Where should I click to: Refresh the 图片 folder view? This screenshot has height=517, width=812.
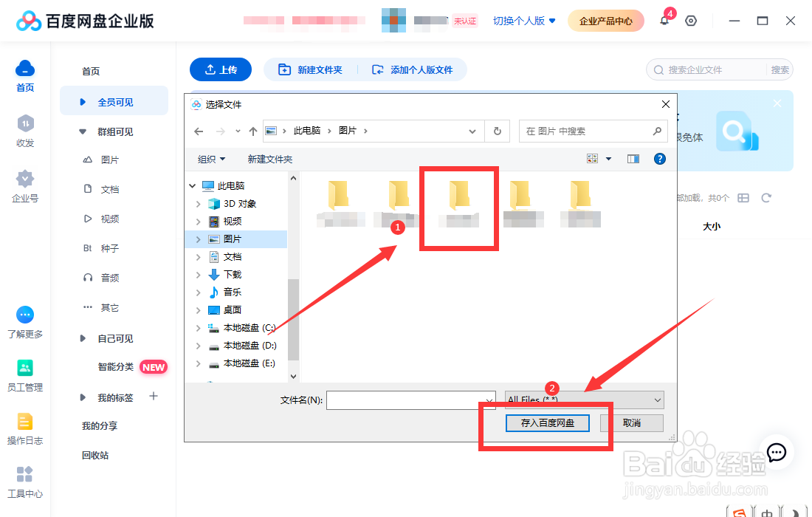(x=498, y=131)
